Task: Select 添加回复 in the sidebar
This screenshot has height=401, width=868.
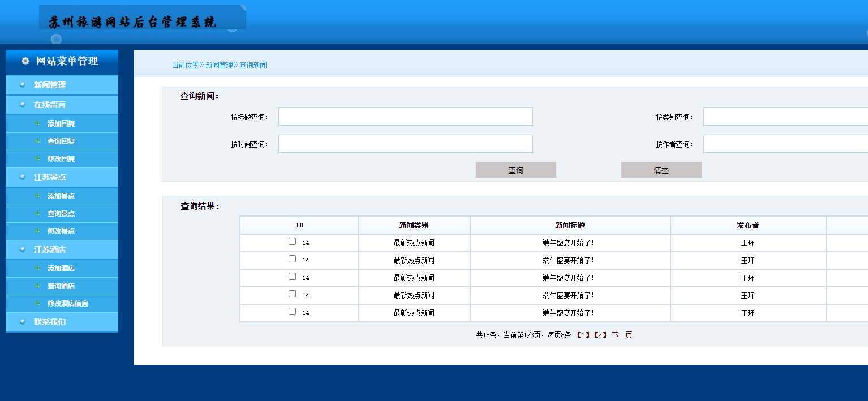Action: 61,123
